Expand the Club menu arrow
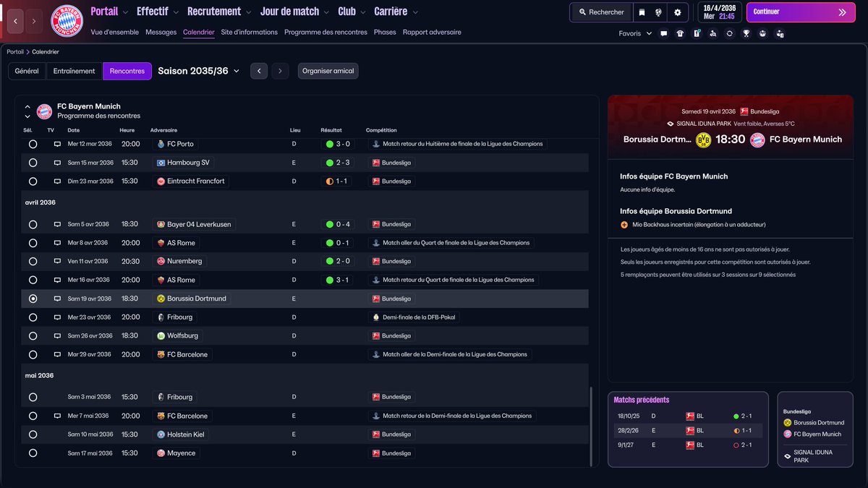The height and width of the screenshot is (488, 868). pyautogui.click(x=363, y=12)
